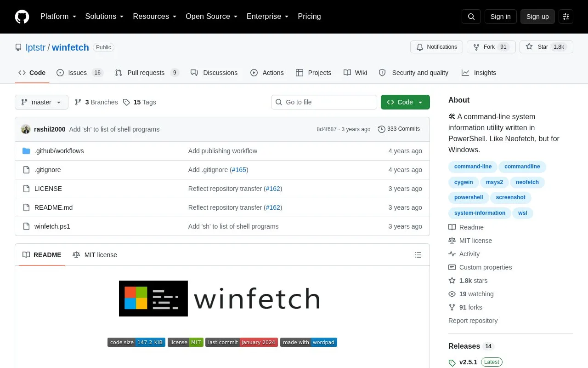The height and width of the screenshot is (368, 588).
Task: Open the Wiki tab
Action: click(x=355, y=73)
